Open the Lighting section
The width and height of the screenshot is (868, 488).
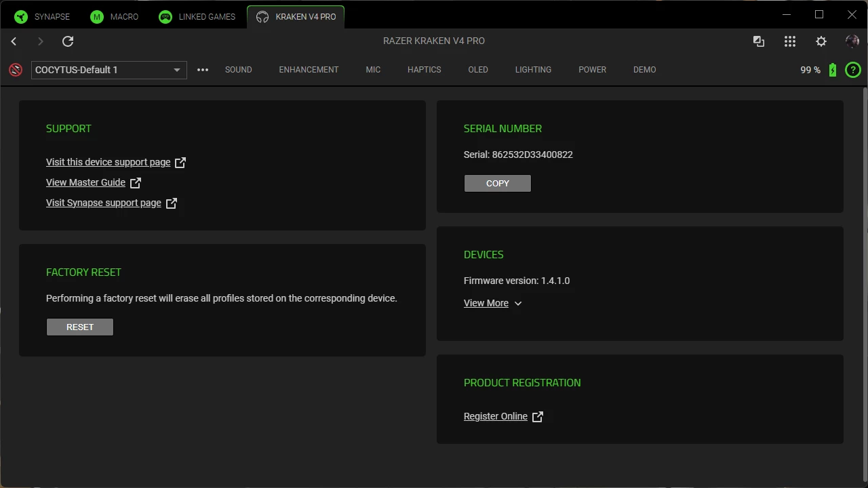pyautogui.click(x=533, y=70)
